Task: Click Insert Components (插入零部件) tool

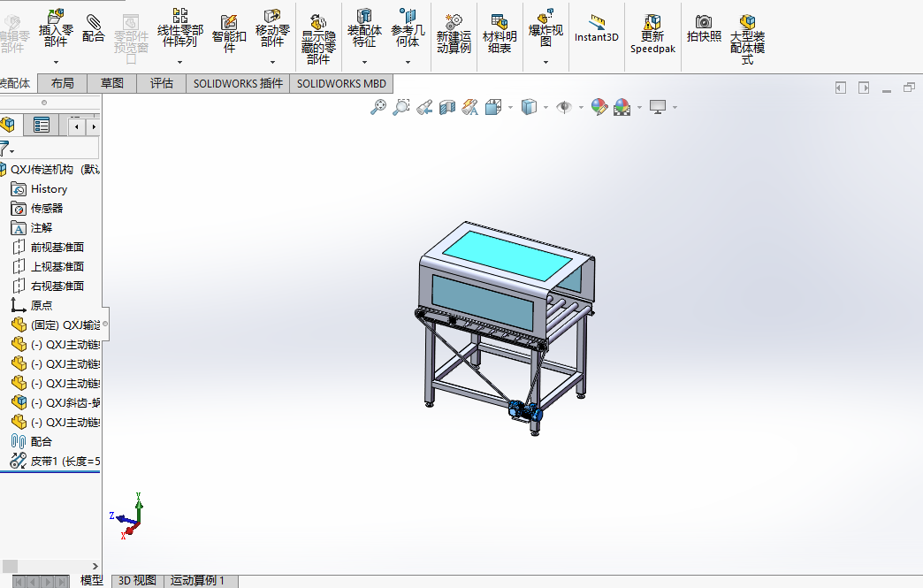Action: coord(56,28)
